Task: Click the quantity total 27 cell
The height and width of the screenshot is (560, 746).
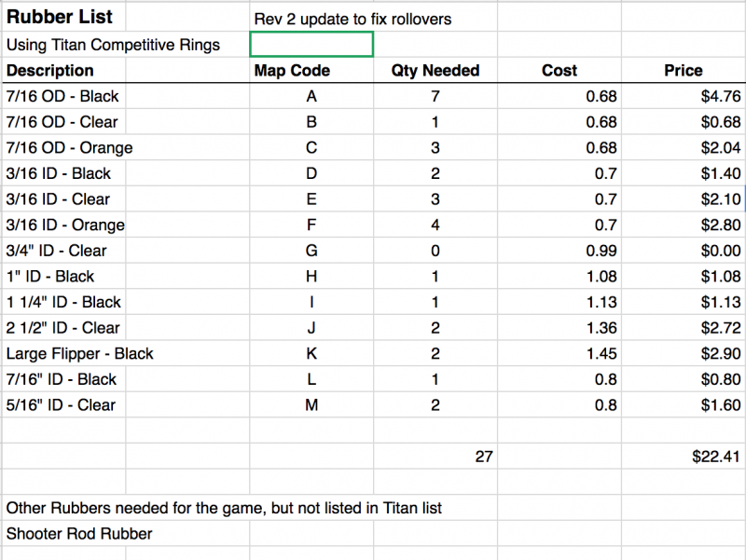Action: [x=435, y=457]
